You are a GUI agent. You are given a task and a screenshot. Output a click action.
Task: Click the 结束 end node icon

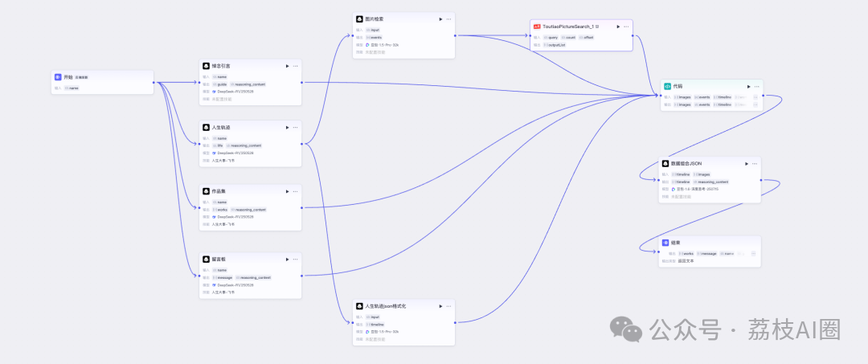pos(665,243)
